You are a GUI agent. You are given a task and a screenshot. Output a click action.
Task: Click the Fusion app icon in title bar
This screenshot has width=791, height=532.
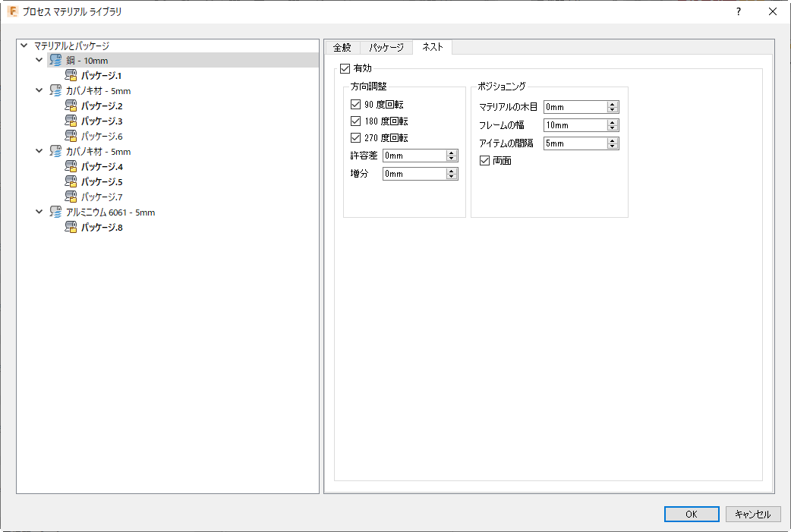pyautogui.click(x=13, y=11)
